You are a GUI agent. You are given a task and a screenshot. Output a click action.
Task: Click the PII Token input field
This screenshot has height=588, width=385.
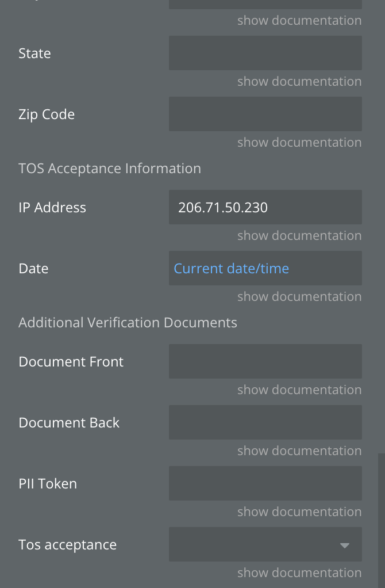click(265, 483)
